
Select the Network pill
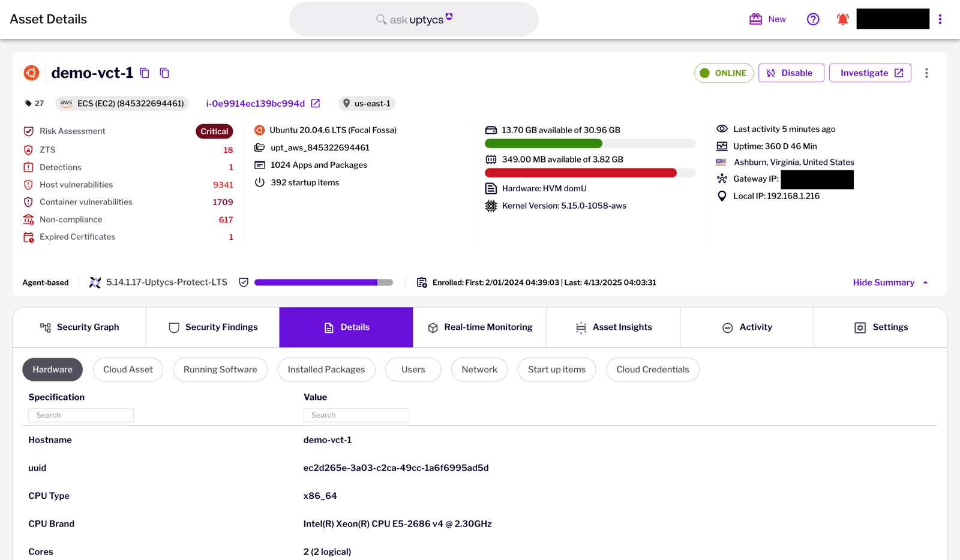coord(479,369)
